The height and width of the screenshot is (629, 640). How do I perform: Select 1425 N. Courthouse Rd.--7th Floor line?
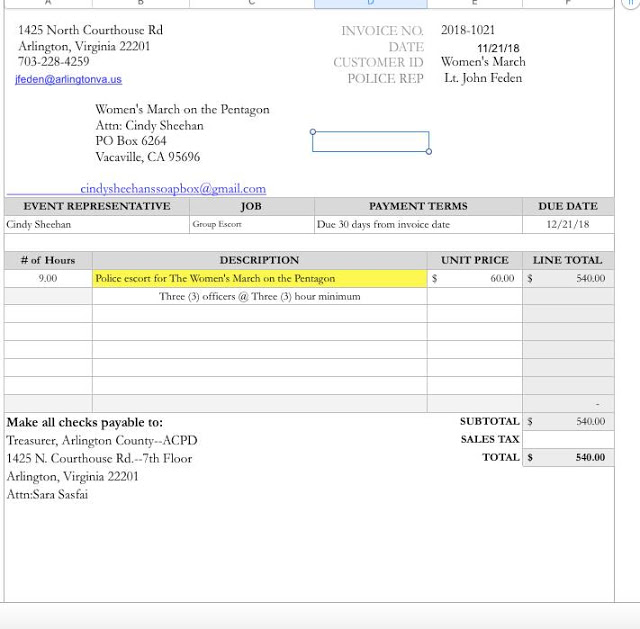pos(99,458)
